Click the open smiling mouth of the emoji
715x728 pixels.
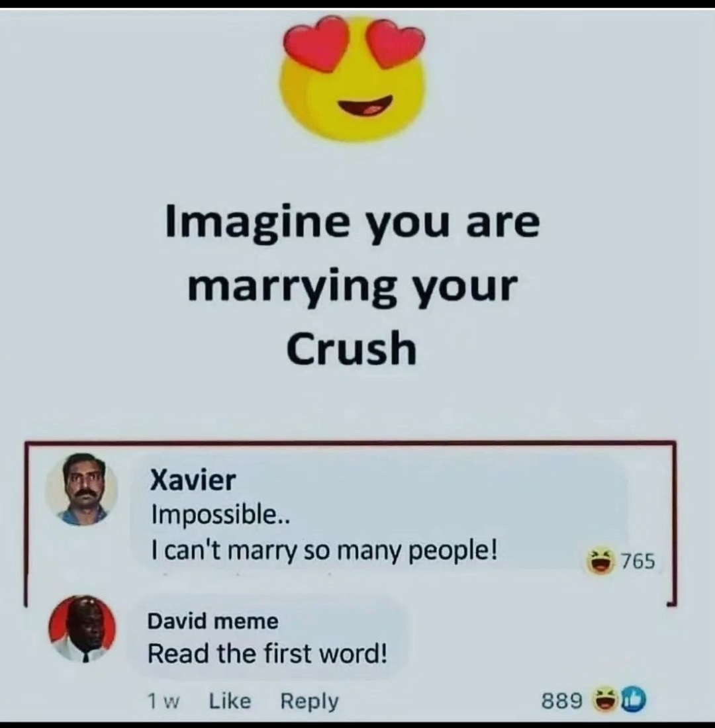click(x=365, y=107)
